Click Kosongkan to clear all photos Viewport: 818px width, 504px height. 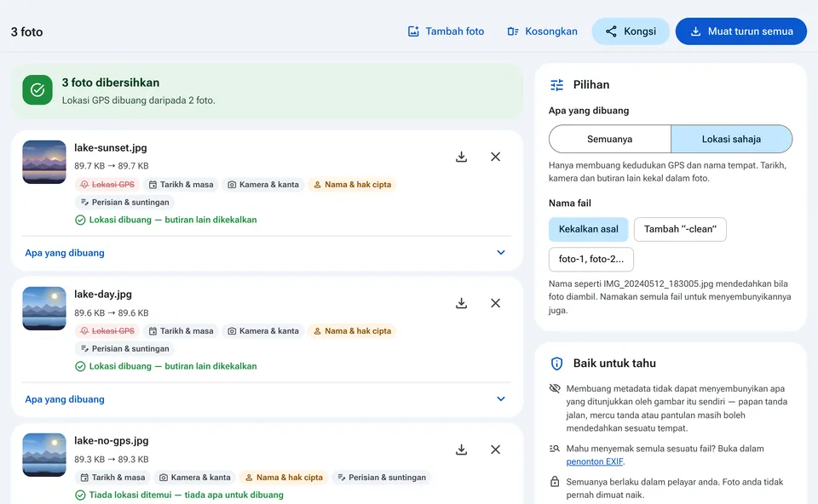543,31
